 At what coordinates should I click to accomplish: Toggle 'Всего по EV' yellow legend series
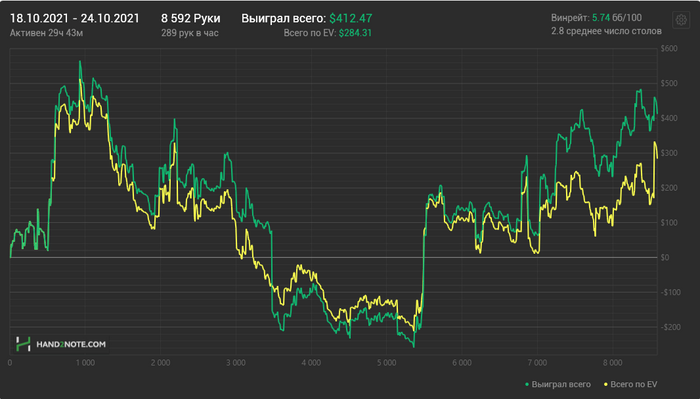click(630, 384)
